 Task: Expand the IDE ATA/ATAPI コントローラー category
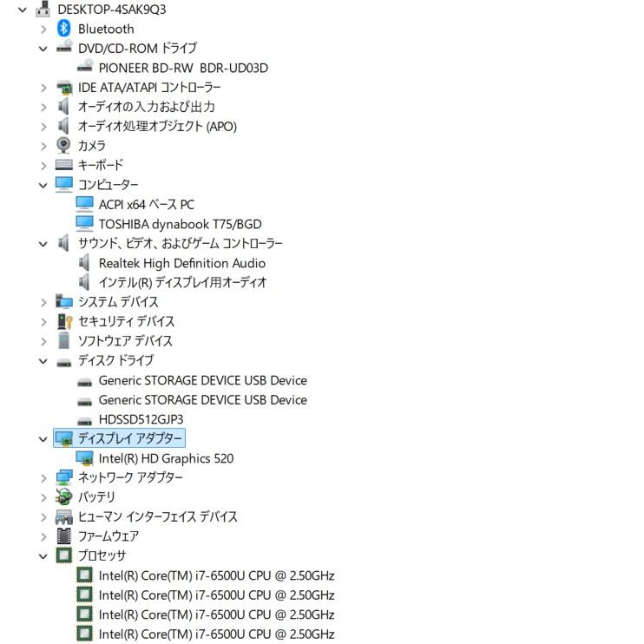click(x=43, y=88)
